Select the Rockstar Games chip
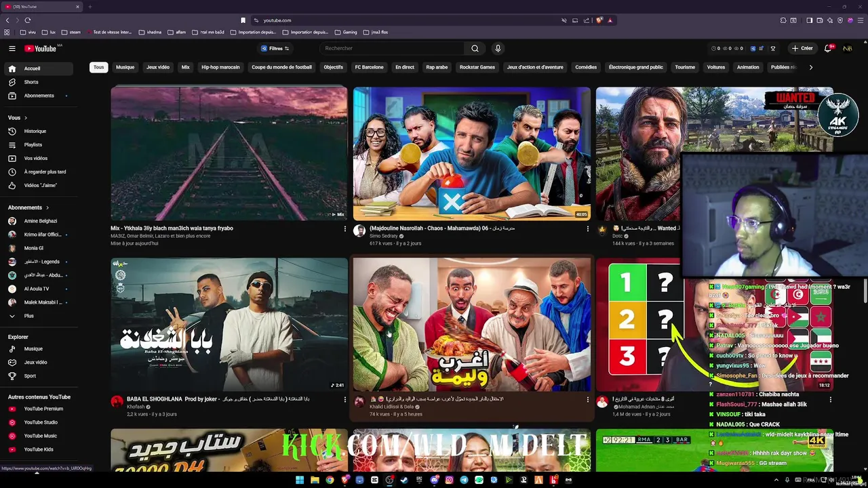 [477, 67]
